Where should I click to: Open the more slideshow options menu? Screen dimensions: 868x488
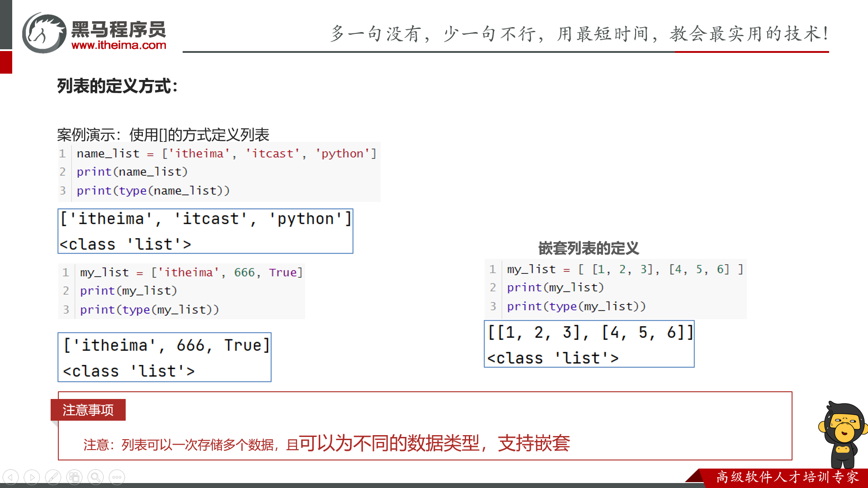(117, 477)
